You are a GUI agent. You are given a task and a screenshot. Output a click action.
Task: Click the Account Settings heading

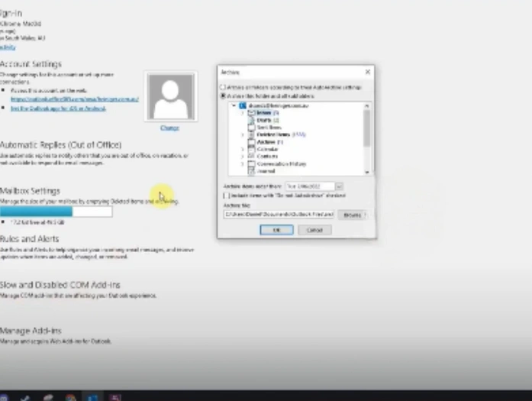click(31, 64)
